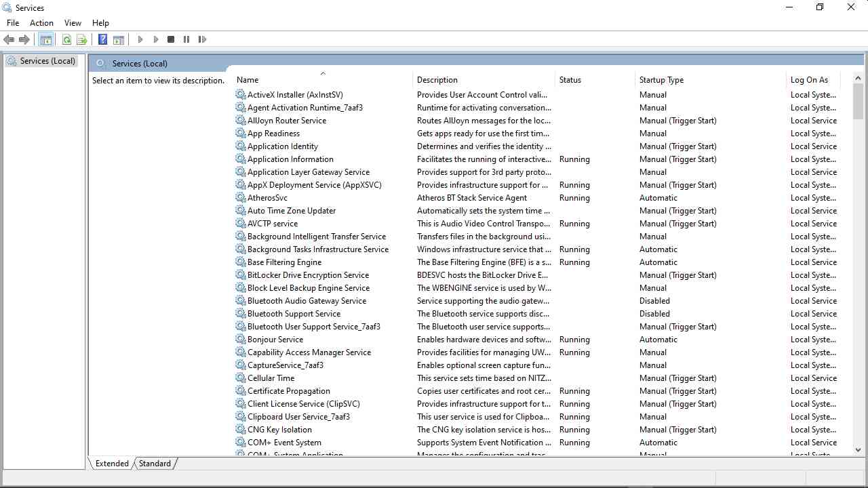This screenshot has height=488, width=868.
Task: Click the Forward arrow in toolbar
Action: point(24,40)
